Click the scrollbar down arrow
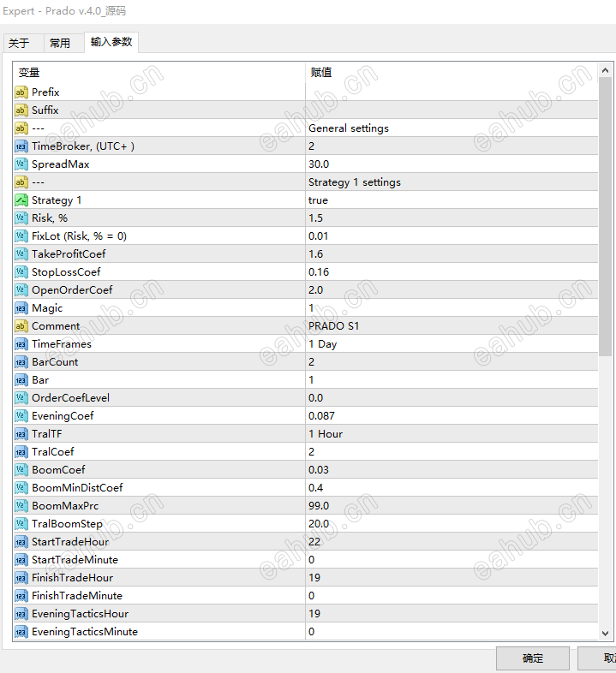 click(605, 634)
